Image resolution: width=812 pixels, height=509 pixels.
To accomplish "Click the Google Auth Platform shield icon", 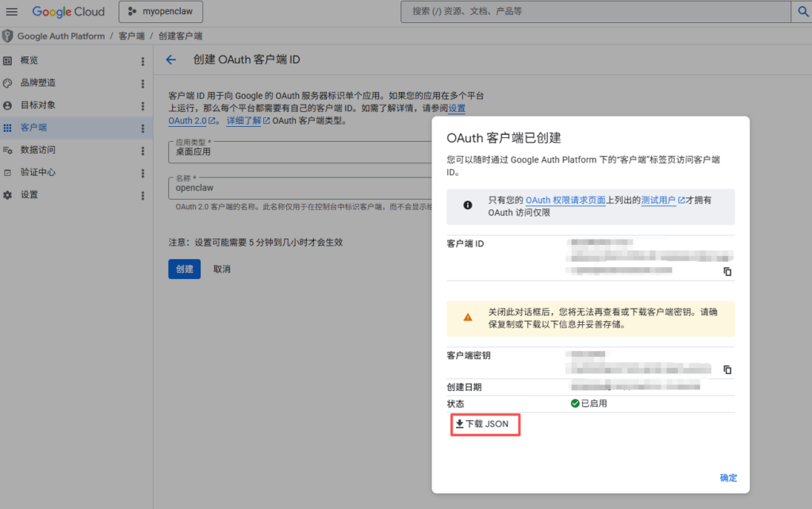I will point(7,36).
